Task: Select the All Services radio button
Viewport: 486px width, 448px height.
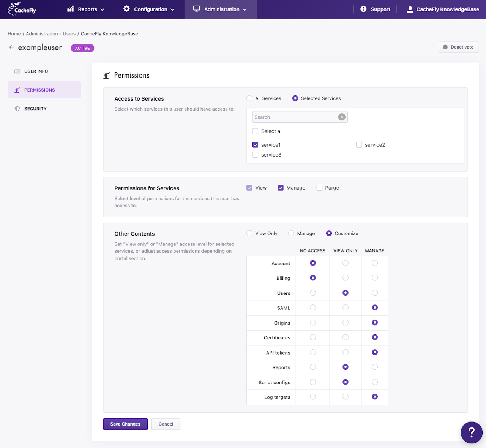Action: click(249, 98)
